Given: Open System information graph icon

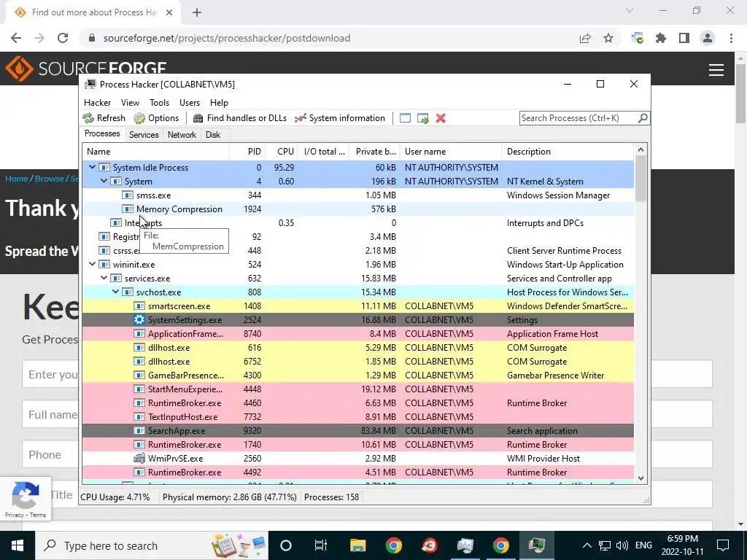Looking at the screenshot, I should pyautogui.click(x=300, y=118).
